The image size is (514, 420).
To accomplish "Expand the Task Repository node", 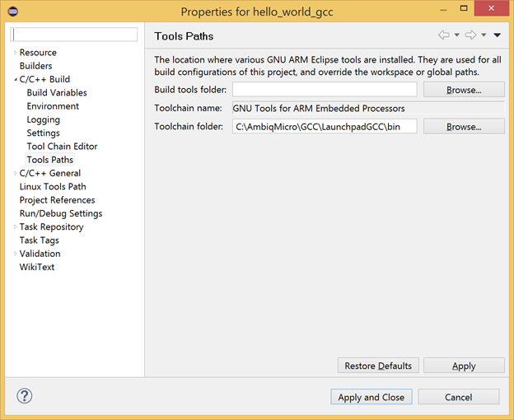I will (x=15, y=226).
